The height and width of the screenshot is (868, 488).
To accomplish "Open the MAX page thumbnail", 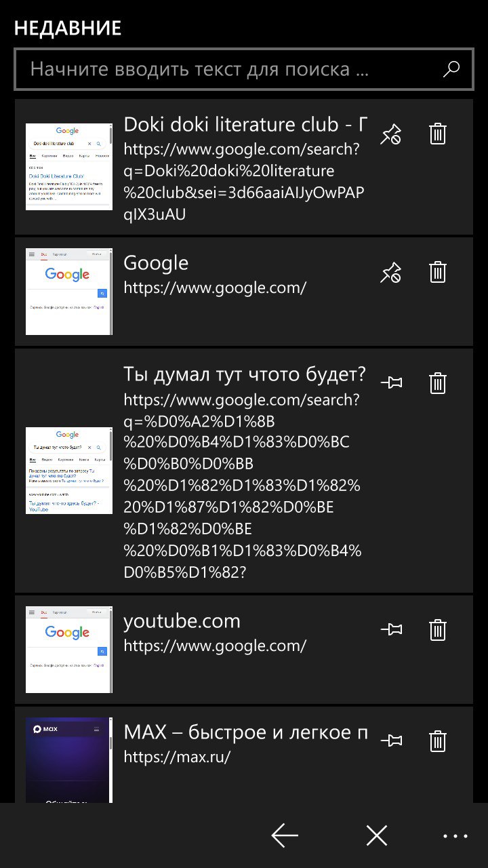I will pos(69,760).
